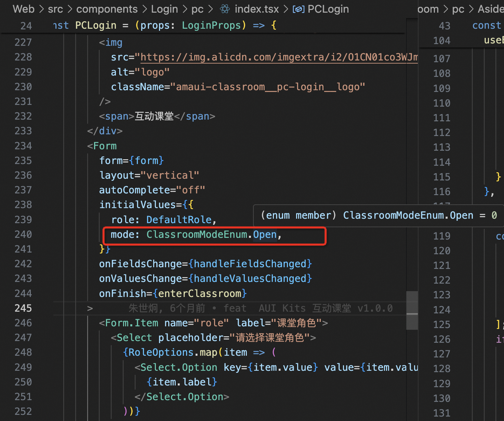Click the React file icon in breadcrumb
Image resolution: width=504 pixels, height=421 pixels.
pyautogui.click(x=225, y=9)
